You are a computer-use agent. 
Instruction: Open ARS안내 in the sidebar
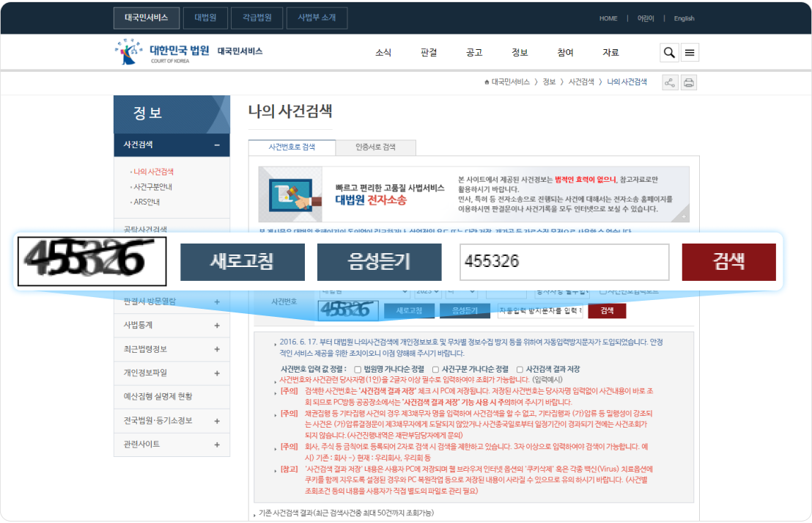(x=147, y=202)
